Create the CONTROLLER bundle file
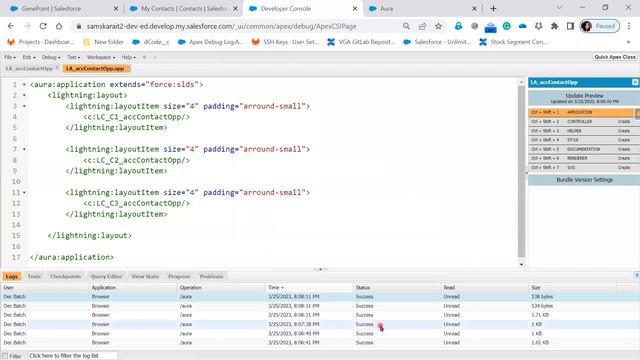Image resolution: width=640 pixels, height=360 pixels. coord(624,122)
